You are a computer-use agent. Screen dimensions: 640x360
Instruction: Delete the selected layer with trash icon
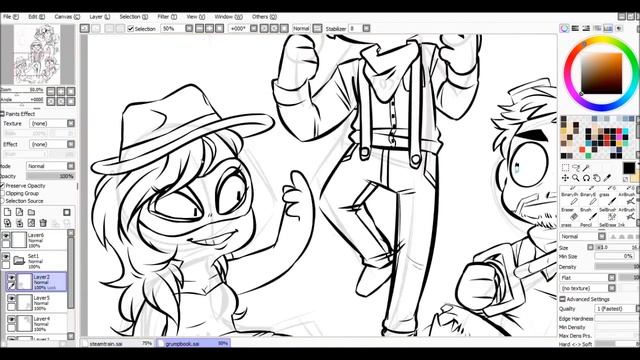tap(43, 223)
